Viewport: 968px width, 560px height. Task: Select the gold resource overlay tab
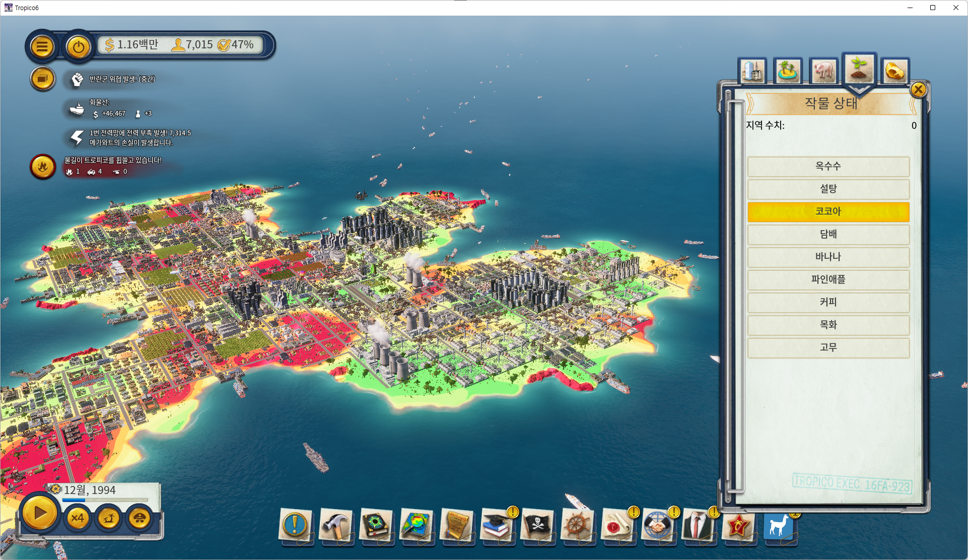pyautogui.click(x=895, y=71)
